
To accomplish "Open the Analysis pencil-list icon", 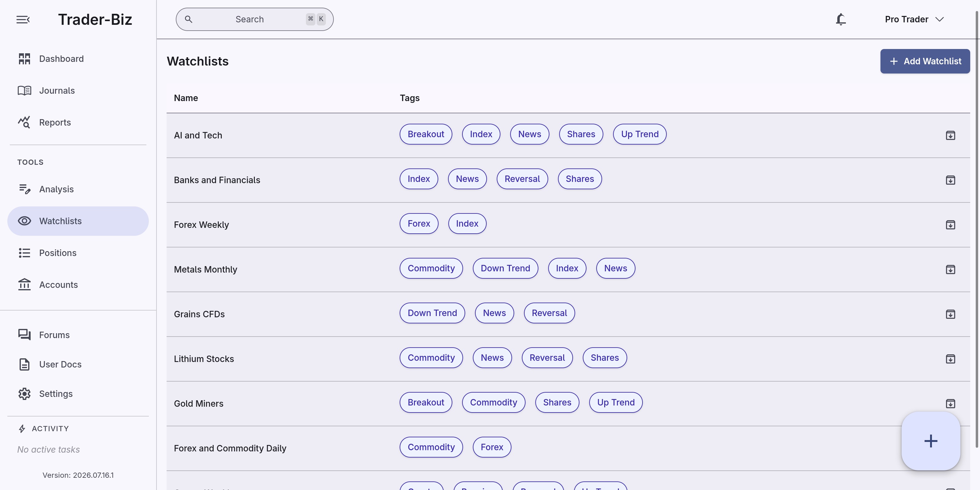I will 24,189.
